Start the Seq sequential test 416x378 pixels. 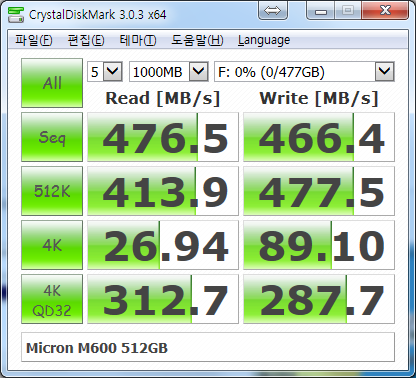pyautogui.click(x=52, y=137)
